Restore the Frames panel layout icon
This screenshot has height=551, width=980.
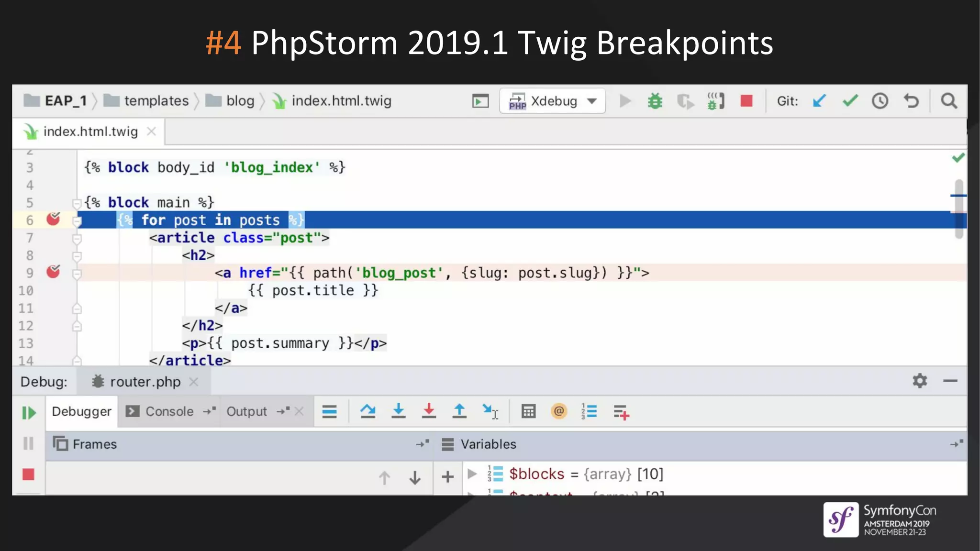423,444
